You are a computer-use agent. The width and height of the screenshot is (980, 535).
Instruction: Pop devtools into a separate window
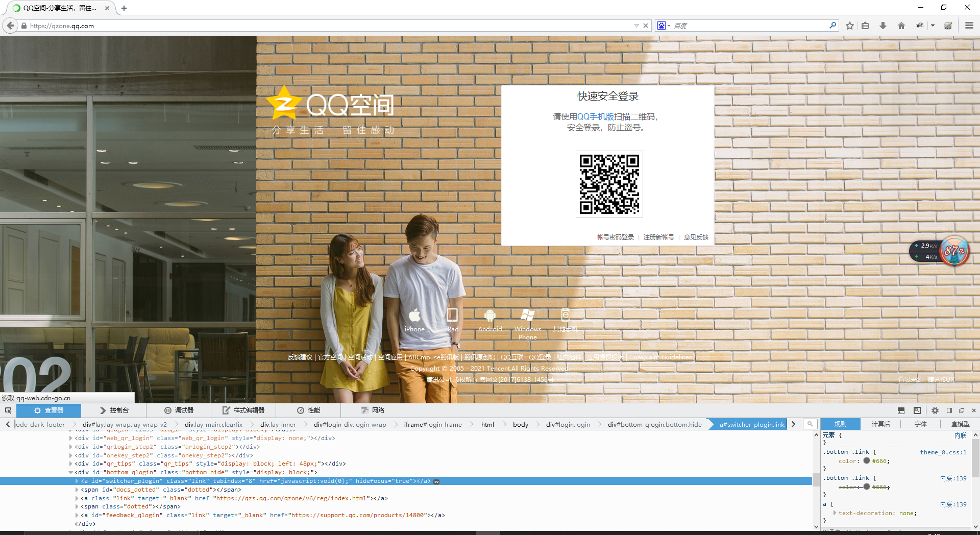tap(962, 410)
